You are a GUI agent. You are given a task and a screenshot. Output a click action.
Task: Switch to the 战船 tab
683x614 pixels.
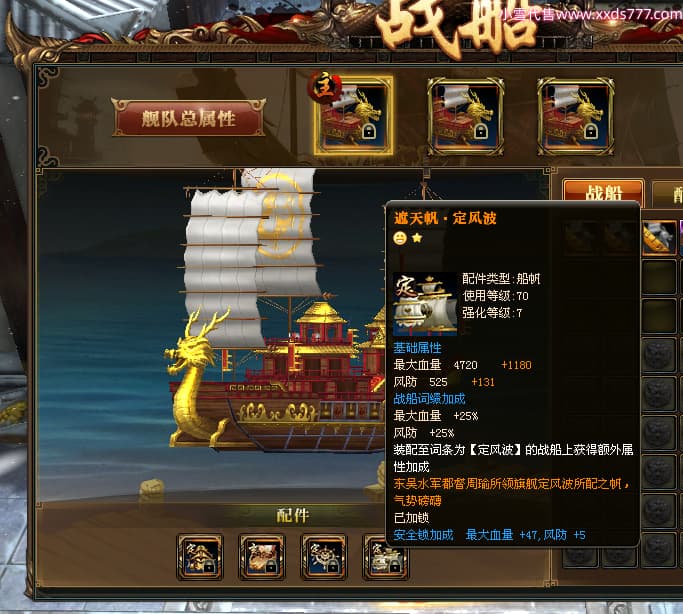click(x=603, y=191)
